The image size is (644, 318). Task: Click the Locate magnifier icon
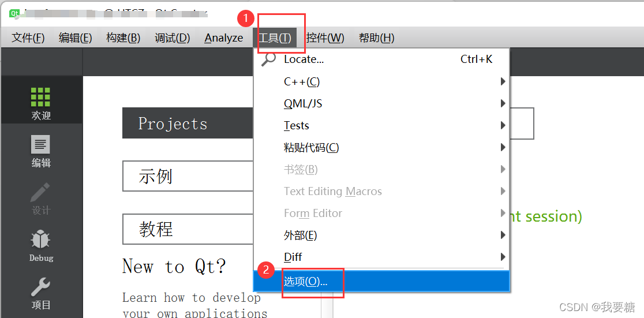[x=268, y=59]
